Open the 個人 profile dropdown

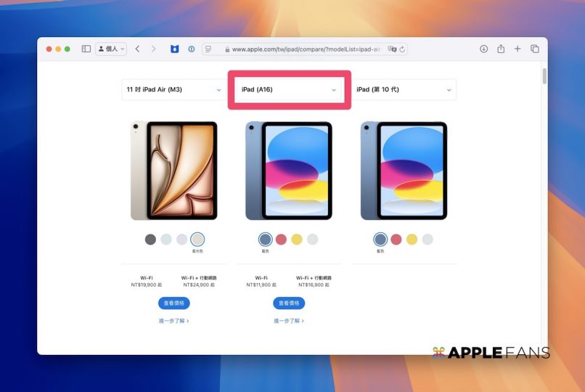tap(111, 49)
